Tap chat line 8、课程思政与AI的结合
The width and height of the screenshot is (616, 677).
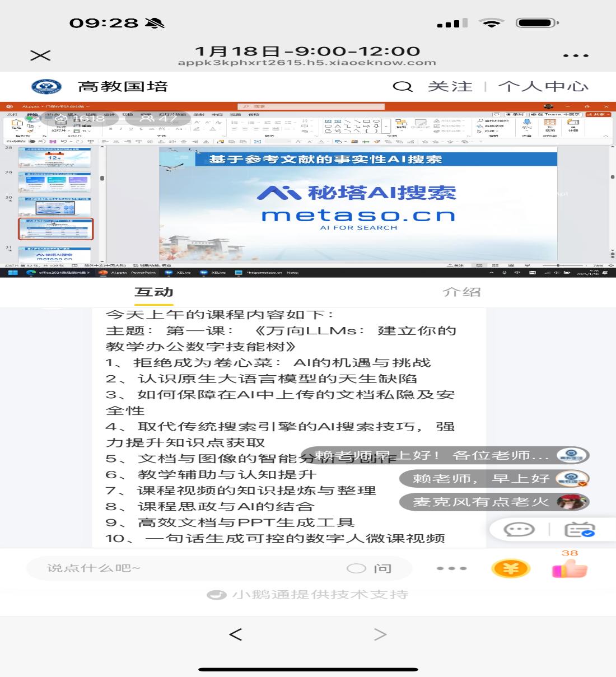tap(210, 506)
